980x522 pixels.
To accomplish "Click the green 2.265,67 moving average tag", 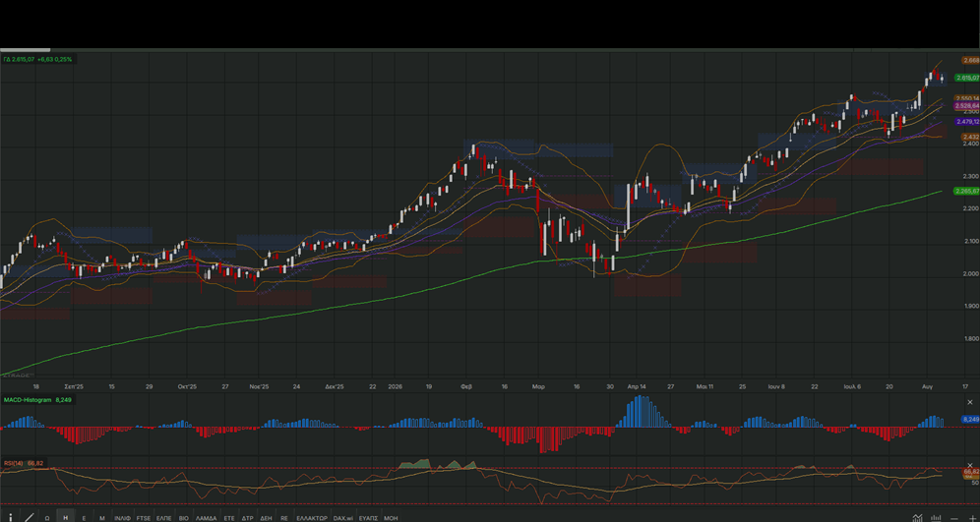I will pyautogui.click(x=967, y=191).
